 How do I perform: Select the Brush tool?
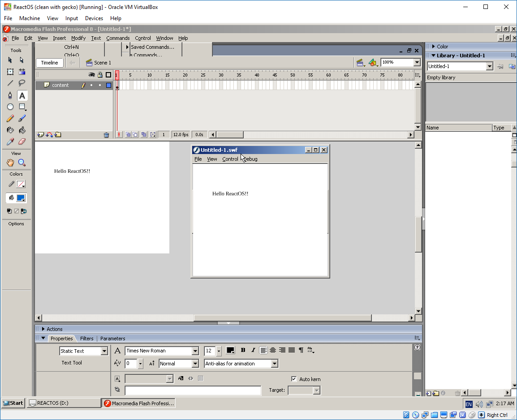pyautogui.click(x=22, y=118)
